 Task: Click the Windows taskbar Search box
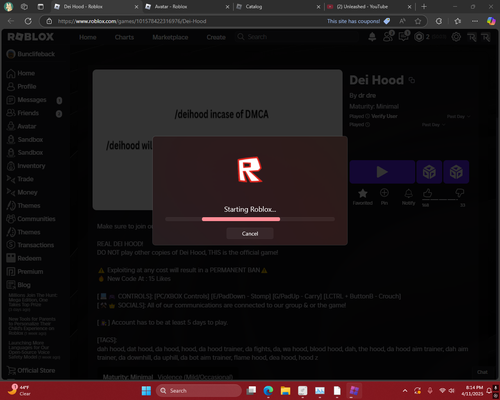tap(199, 391)
